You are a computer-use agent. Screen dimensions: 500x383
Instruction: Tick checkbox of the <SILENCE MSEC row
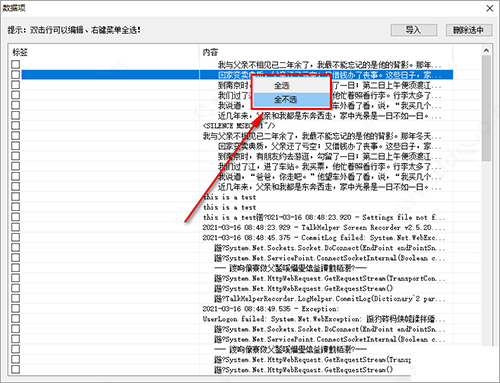(15, 125)
